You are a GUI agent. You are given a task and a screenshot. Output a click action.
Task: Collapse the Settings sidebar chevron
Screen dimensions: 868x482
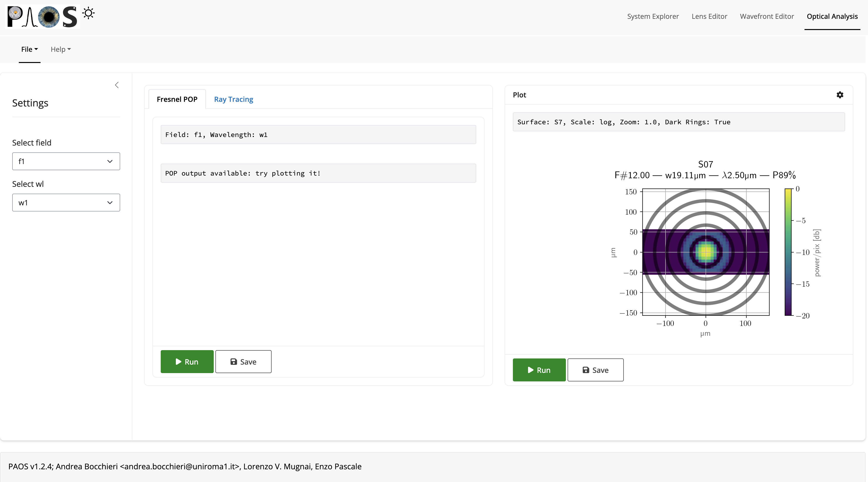coord(116,85)
